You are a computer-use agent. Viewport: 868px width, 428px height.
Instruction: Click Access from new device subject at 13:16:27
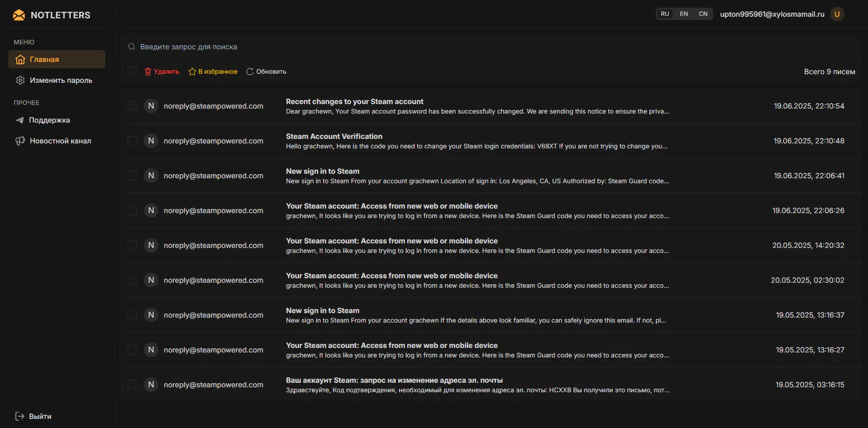click(x=391, y=345)
